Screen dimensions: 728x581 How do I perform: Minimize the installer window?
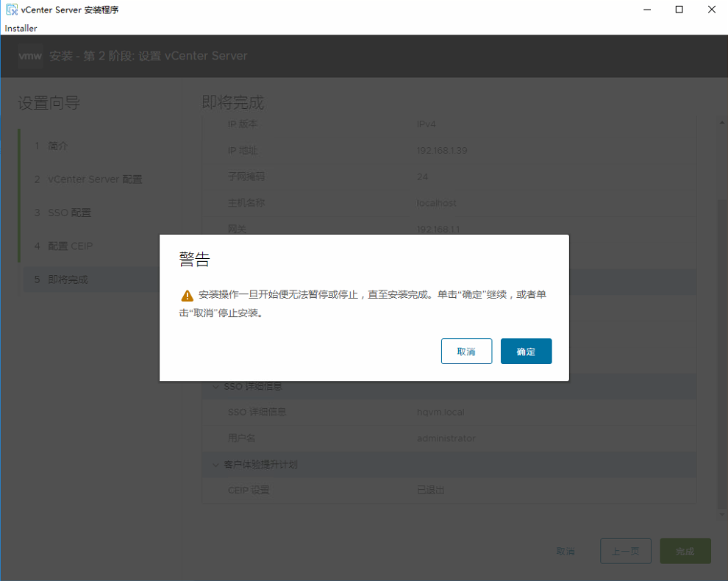tap(647, 10)
